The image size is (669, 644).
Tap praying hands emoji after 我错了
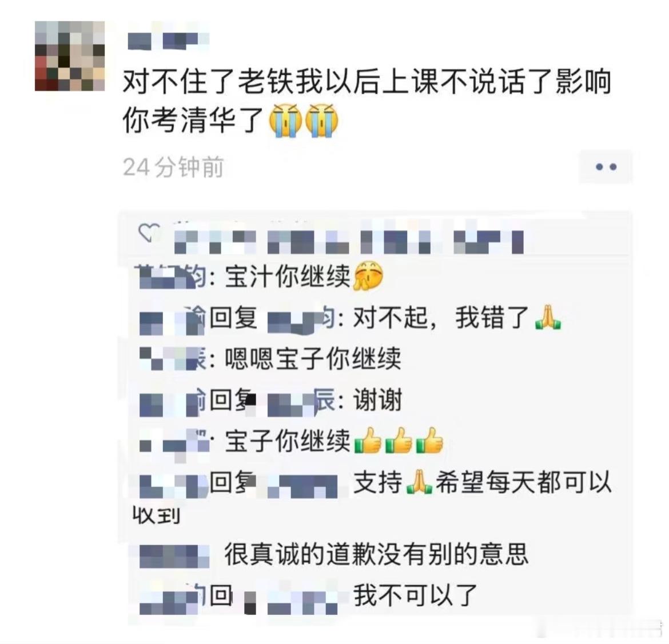tap(548, 318)
